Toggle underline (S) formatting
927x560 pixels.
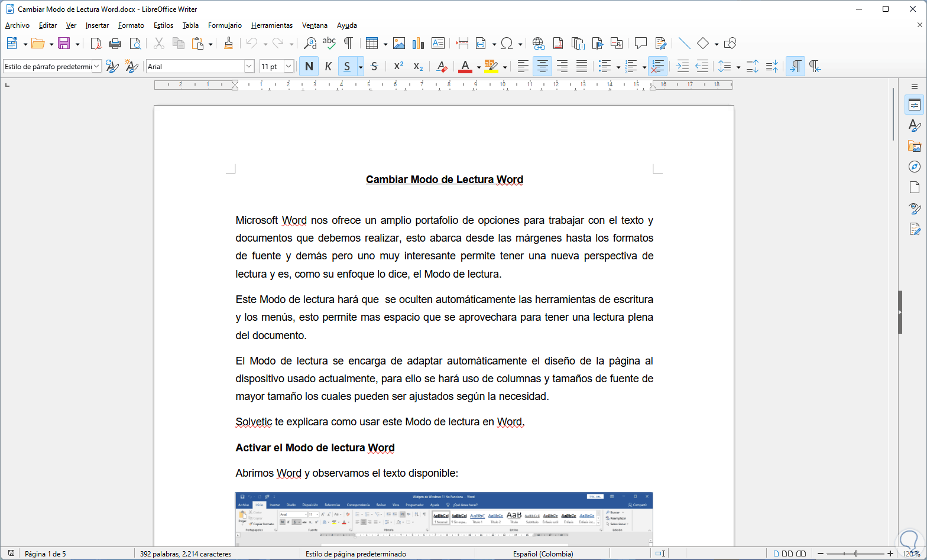[x=347, y=67]
